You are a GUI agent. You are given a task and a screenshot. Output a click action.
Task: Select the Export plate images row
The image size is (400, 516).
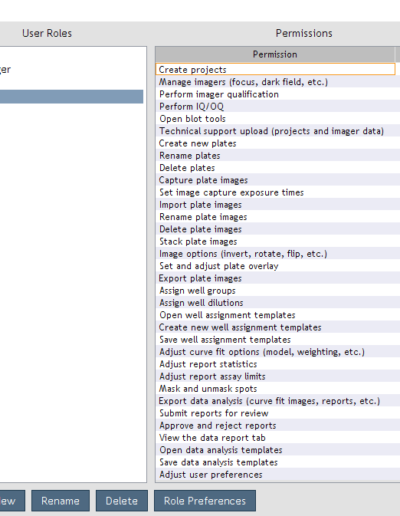click(x=278, y=278)
